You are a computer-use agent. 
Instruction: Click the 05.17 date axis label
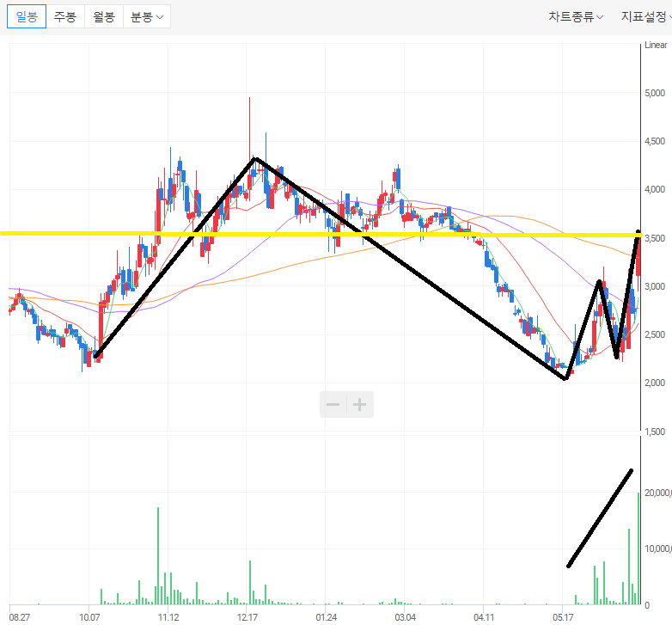[x=563, y=617]
